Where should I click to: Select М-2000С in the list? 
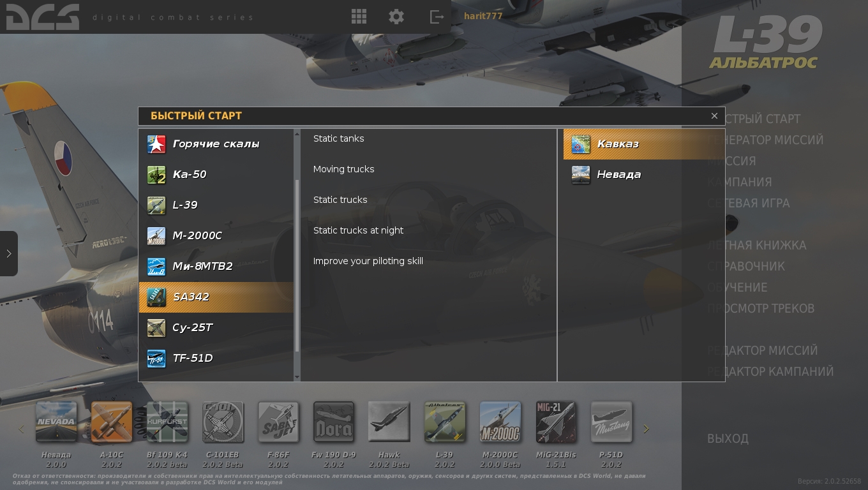coord(216,236)
